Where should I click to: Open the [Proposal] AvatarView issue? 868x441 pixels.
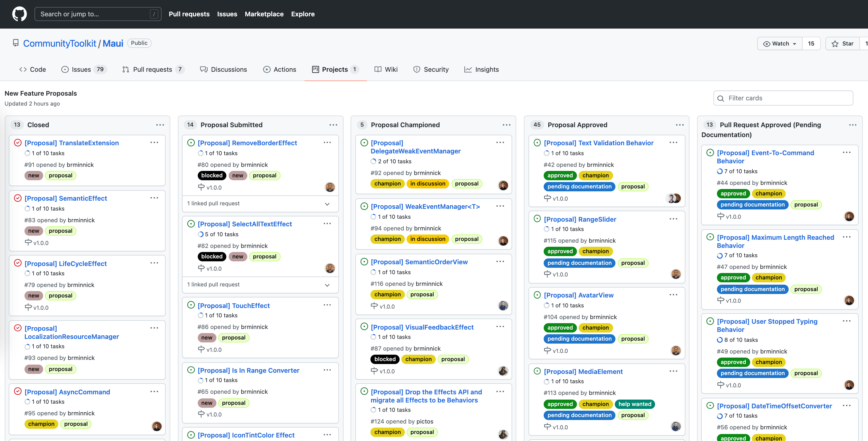pyautogui.click(x=579, y=295)
